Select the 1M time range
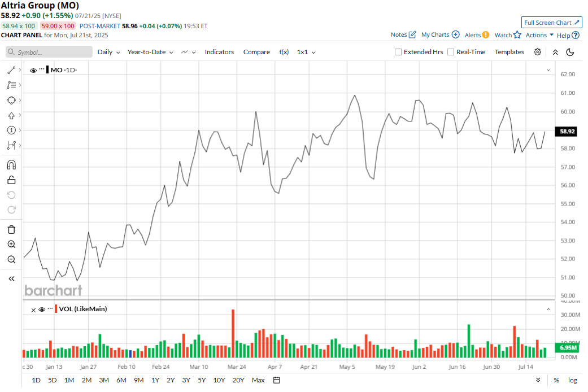Viewport: 588px width, 392px height. pos(69,380)
